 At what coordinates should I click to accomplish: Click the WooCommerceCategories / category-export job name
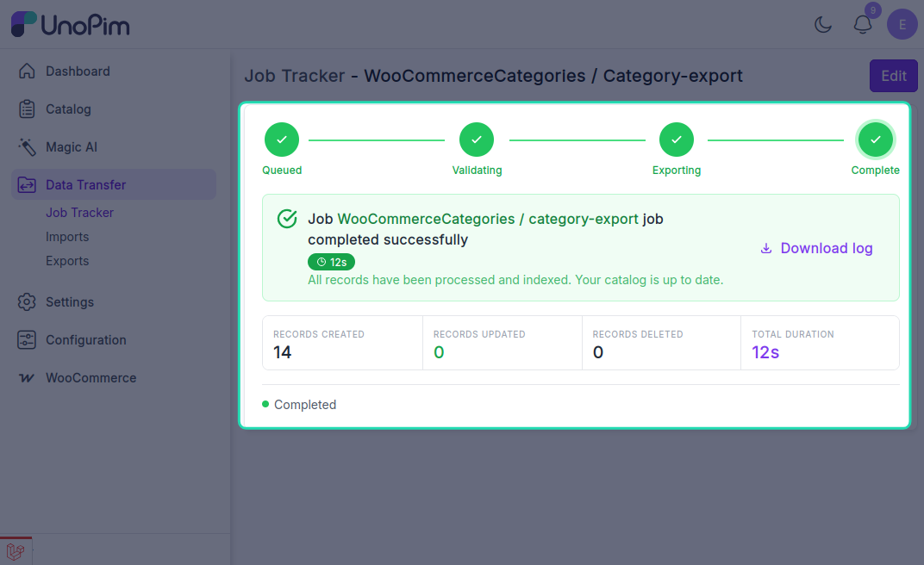488,219
